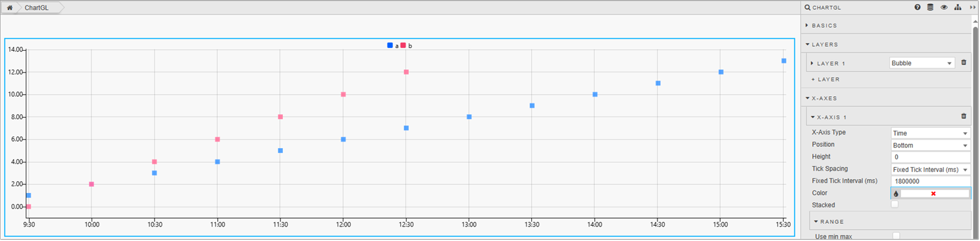The image size is (980, 241).
Task: Click the + Layer button
Action: click(x=825, y=80)
